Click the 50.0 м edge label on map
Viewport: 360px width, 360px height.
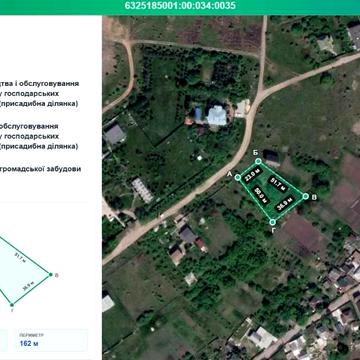click(x=261, y=195)
